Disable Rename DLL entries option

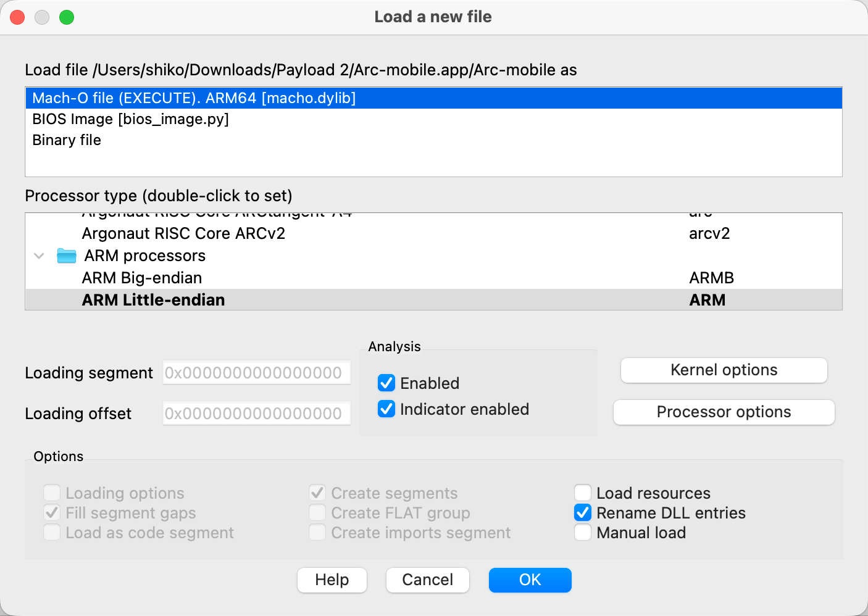pos(583,513)
